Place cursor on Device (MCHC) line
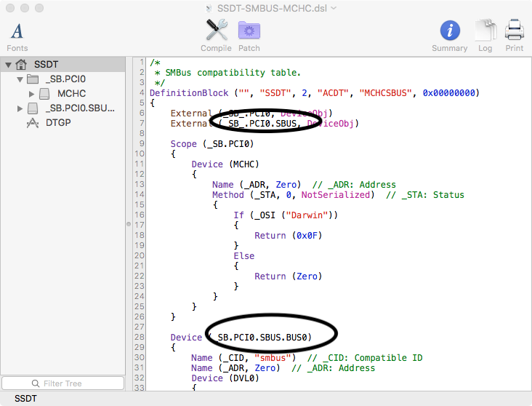 pos(225,164)
